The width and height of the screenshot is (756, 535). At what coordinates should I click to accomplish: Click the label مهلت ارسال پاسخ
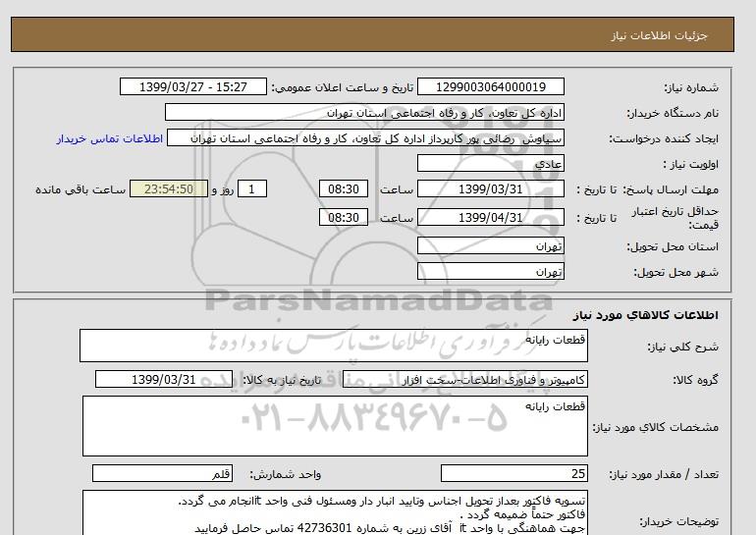pyautogui.click(x=670, y=189)
